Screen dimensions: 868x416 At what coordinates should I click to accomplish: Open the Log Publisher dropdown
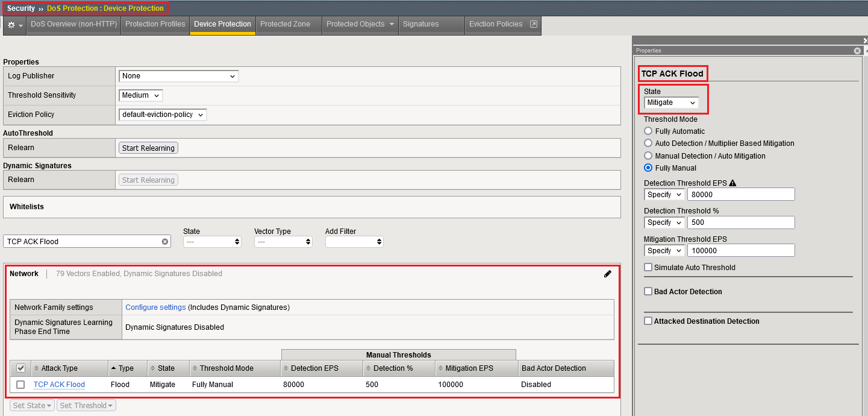pyautogui.click(x=178, y=76)
